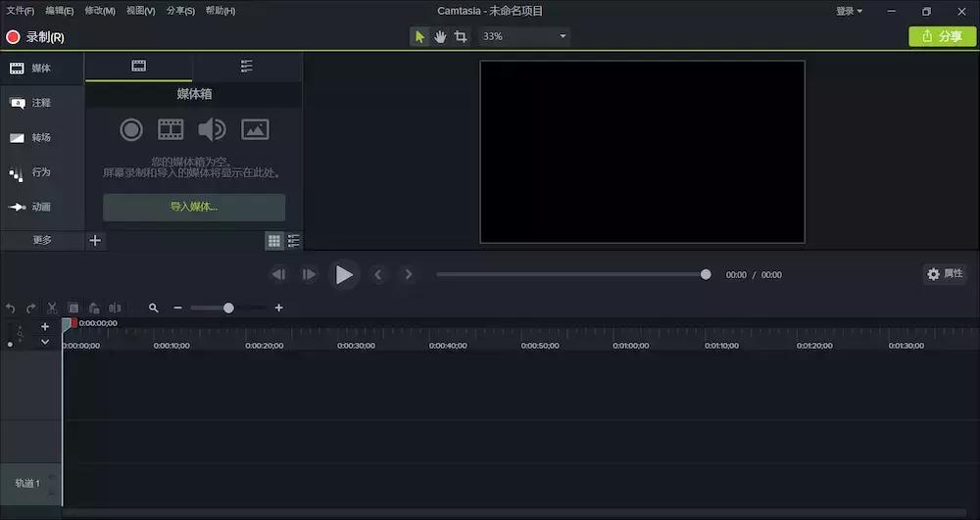Click the image picture icon in media bin
Screen dimensions: 980x520
click(x=255, y=130)
